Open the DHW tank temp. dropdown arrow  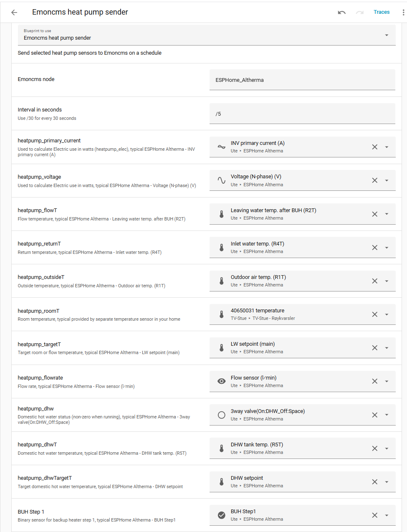[x=387, y=448]
